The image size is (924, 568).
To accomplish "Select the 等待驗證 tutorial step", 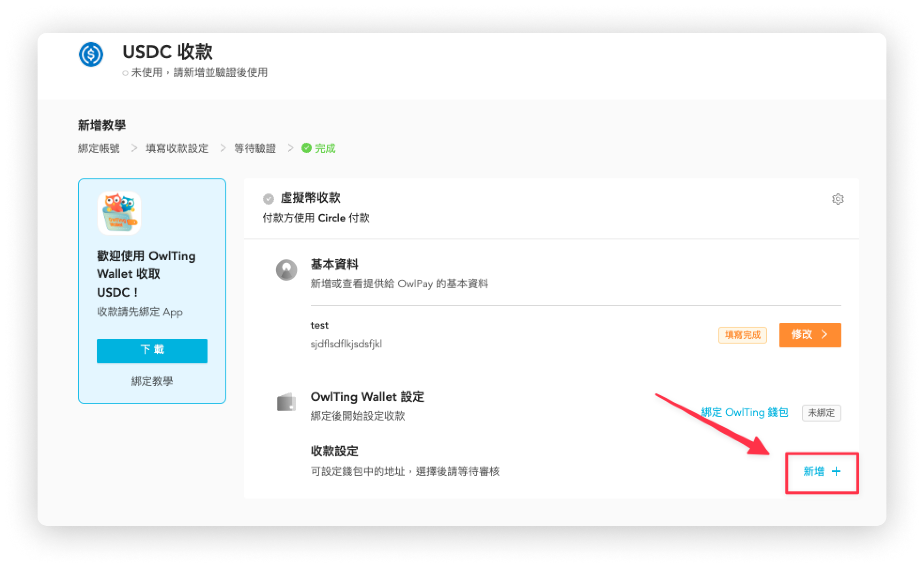I will [255, 148].
